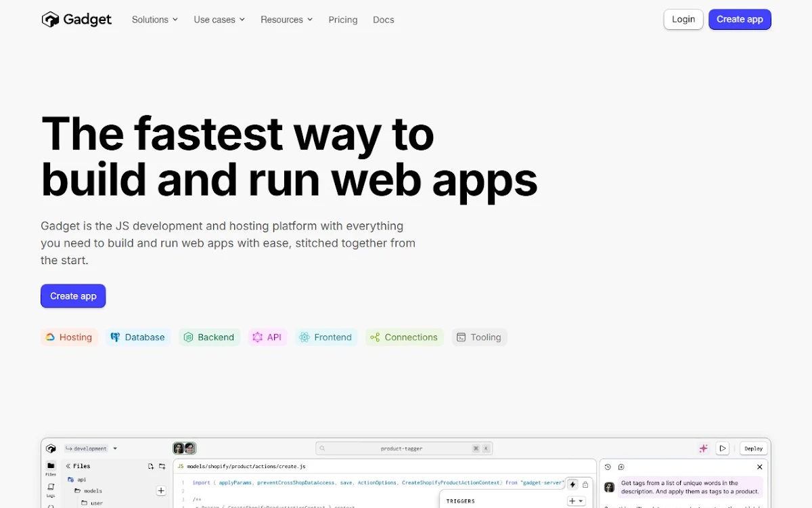Expand the Use cases menu
This screenshot has height=508, width=812.
pyautogui.click(x=219, y=20)
